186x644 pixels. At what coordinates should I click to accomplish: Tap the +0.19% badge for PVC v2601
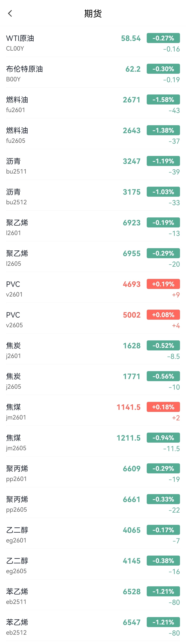163,284
